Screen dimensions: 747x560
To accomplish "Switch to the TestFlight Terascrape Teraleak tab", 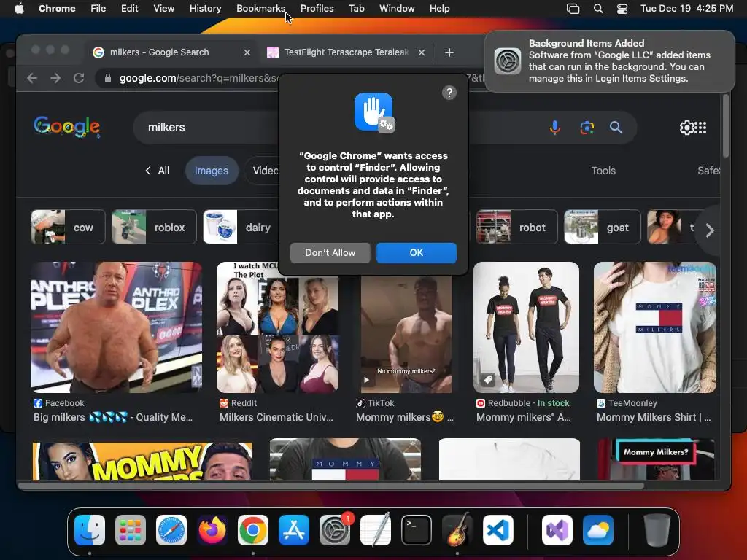I will 347,52.
